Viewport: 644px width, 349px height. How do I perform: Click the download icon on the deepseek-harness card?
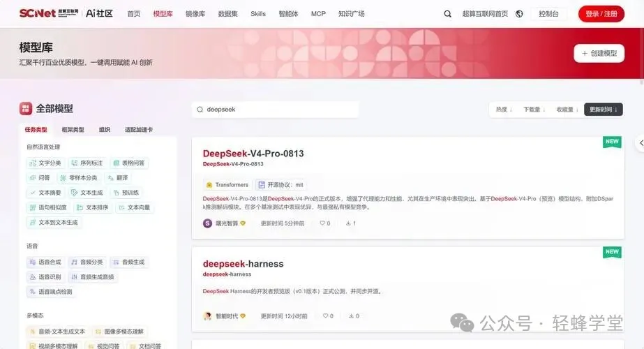[351, 316]
